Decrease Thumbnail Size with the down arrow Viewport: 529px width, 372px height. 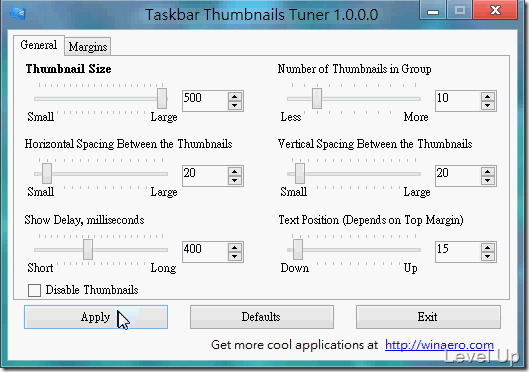click(x=235, y=106)
